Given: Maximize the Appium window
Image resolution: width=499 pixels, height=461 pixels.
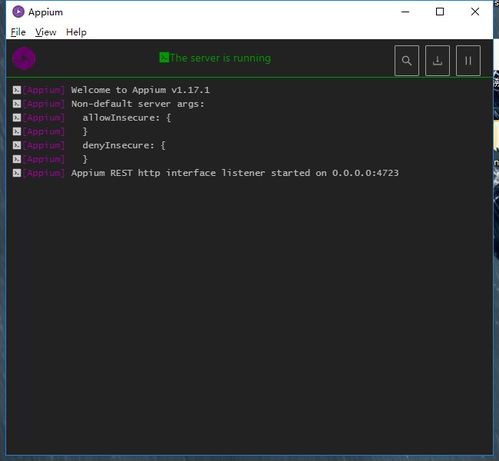Looking at the screenshot, I should point(440,12).
